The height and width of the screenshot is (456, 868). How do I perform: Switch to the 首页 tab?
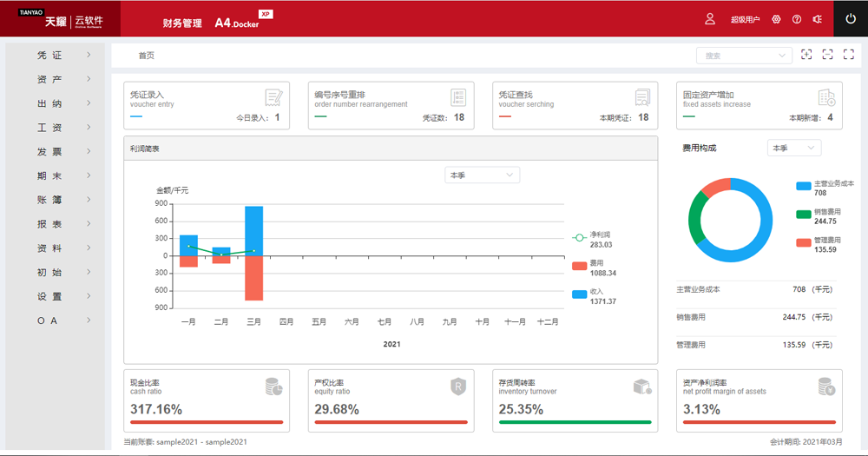[x=147, y=56]
